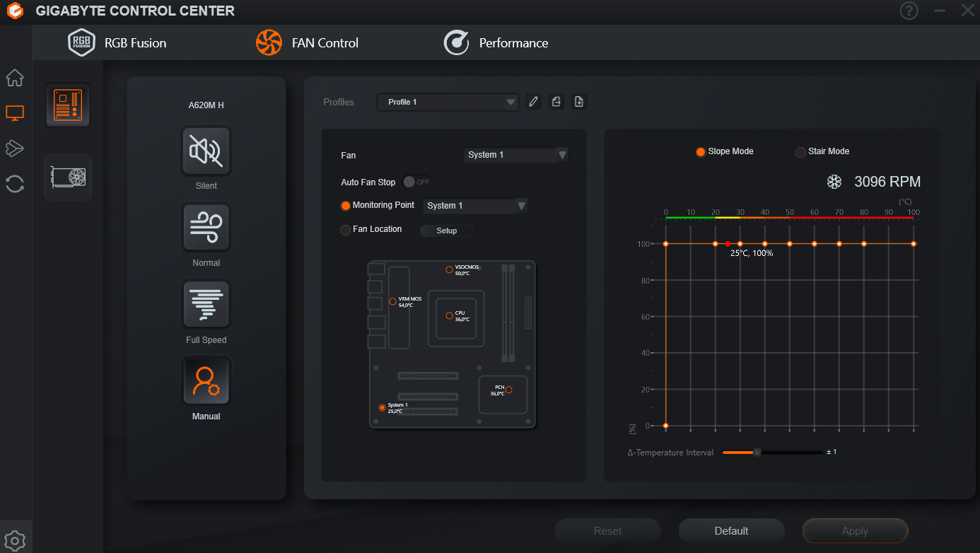980x553 pixels.
Task: Click the Performance gauge icon
Action: click(x=456, y=42)
